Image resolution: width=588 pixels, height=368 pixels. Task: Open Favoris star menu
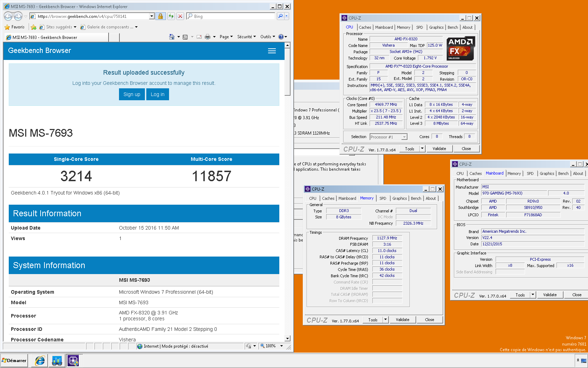[x=14, y=27]
